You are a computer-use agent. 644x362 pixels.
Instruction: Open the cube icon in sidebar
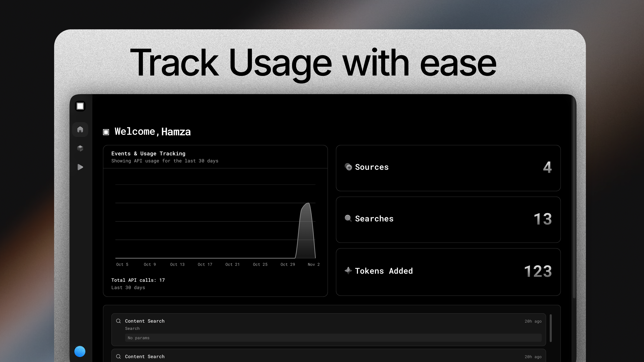tap(80, 148)
